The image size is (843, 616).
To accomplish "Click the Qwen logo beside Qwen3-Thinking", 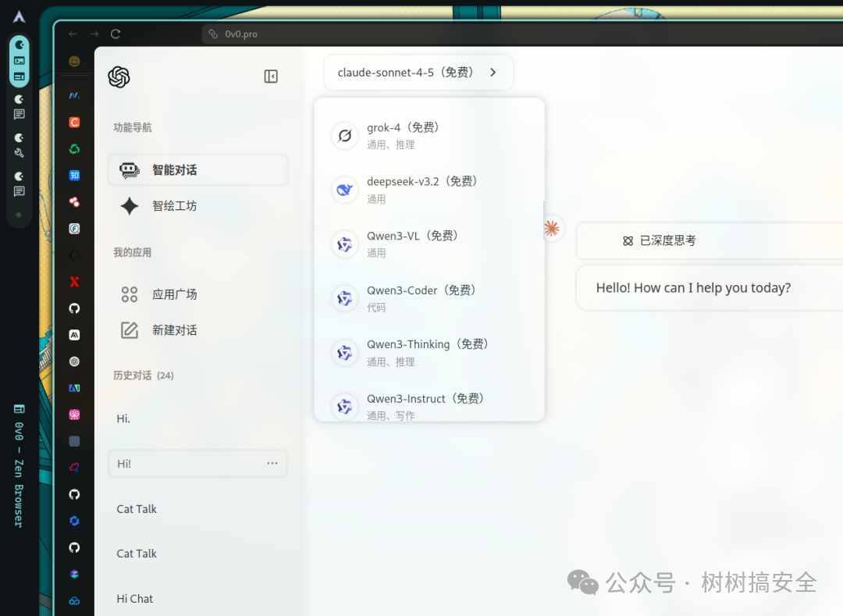I will click(x=345, y=353).
